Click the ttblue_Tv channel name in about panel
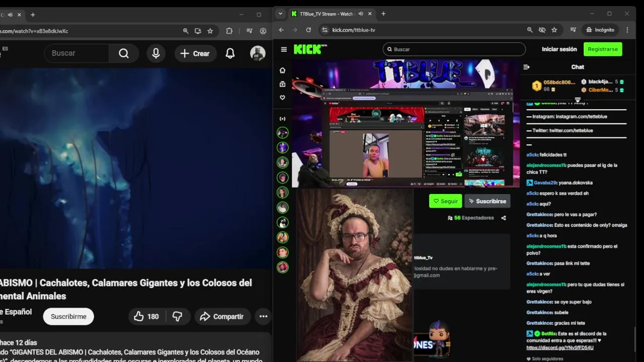This screenshot has width=644, height=362. click(423, 257)
